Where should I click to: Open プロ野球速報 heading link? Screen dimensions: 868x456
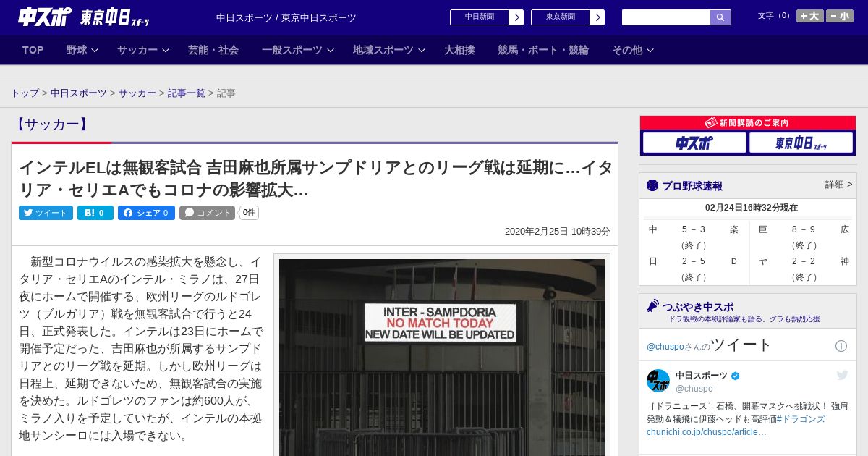click(x=692, y=186)
